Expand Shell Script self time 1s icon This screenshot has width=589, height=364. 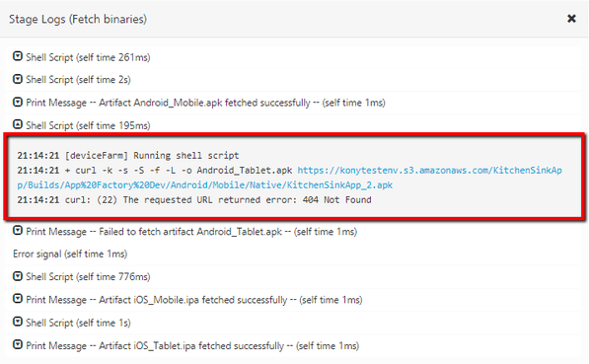pos(18,322)
